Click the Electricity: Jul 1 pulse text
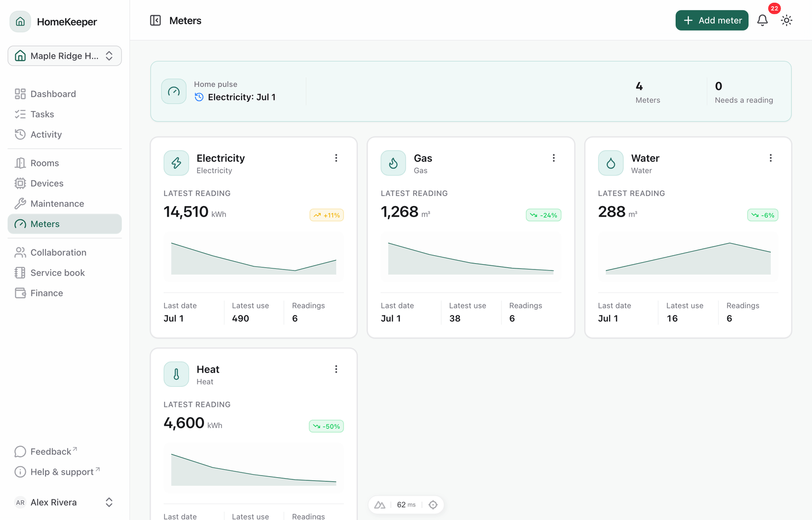This screenshot has width=812, height=520. pyautogui.click(x=242, y=97)
